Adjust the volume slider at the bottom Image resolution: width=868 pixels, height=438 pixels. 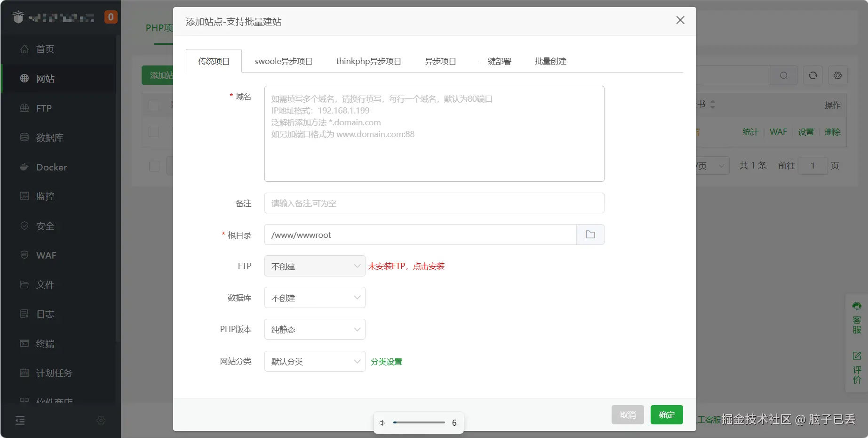[x=419, y=422]
